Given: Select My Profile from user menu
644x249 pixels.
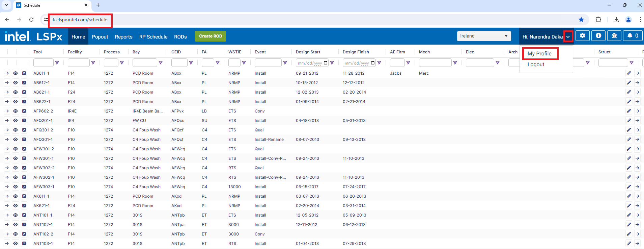Looking at the screenshot, I should point(539,54).
